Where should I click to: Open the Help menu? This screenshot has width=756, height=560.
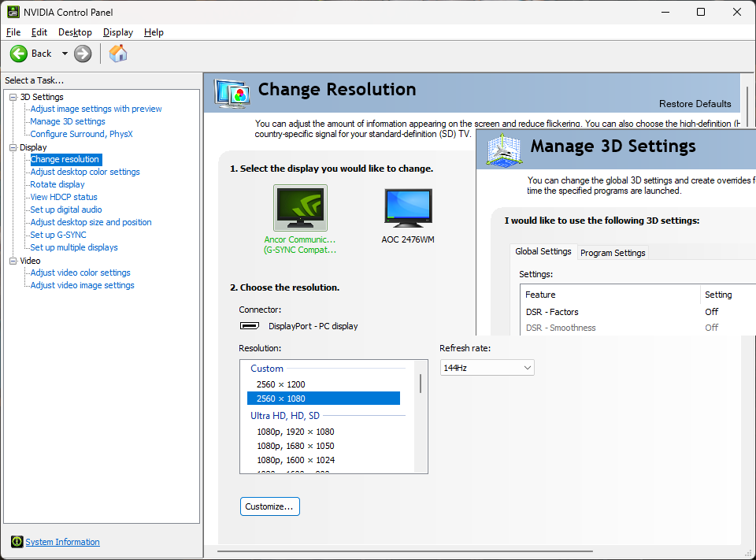[154, 32]
